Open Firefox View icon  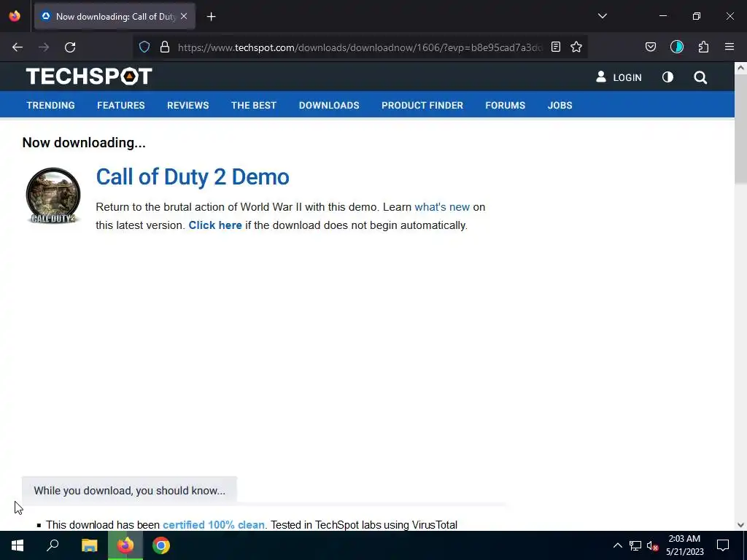pos(15,16)
